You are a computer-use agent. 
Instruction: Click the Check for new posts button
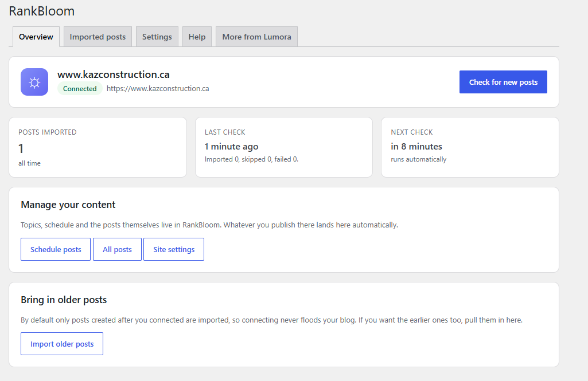pyautogui.click(x=503, y=82)
